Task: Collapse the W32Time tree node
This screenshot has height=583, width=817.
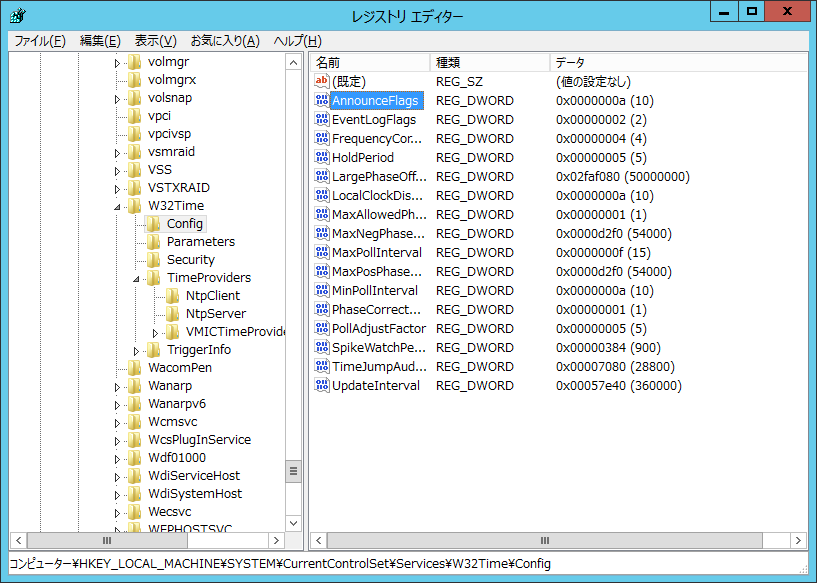Action: tap(118, 207)
